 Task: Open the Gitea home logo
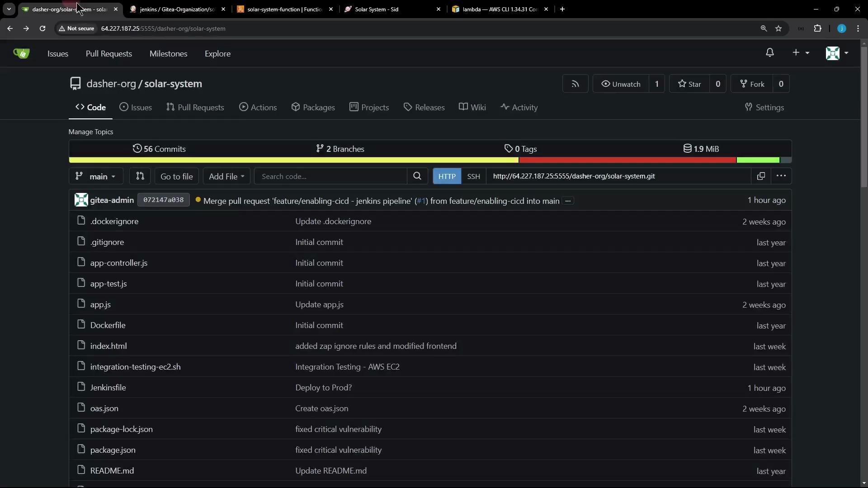pyautogui.click(x=21, y=53)
